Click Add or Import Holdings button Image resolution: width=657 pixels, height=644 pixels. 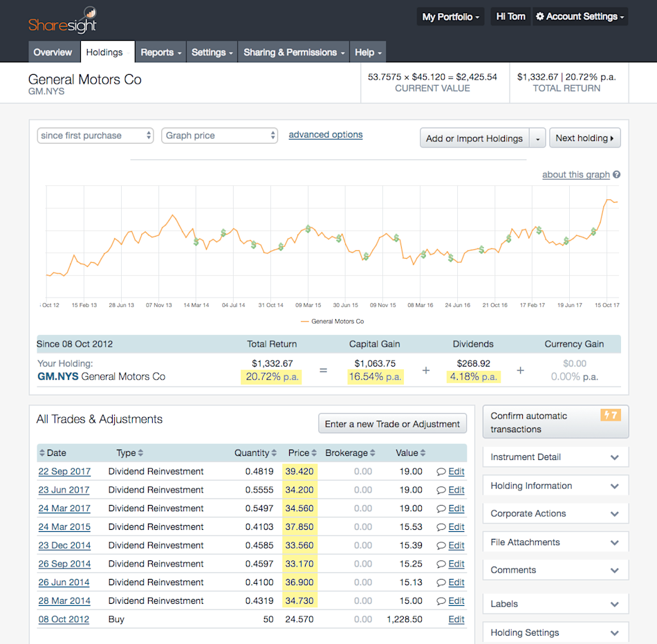tap(474, 138)
